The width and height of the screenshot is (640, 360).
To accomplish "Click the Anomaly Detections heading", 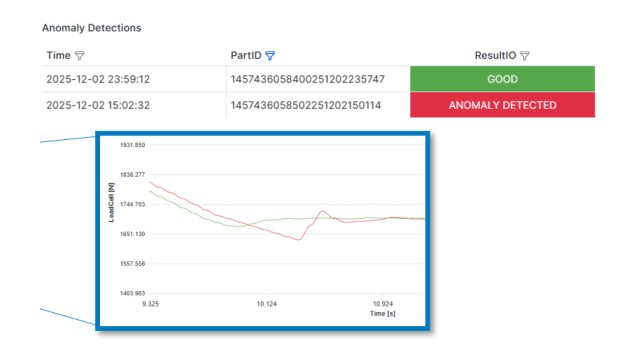I will tap(91, 28).
